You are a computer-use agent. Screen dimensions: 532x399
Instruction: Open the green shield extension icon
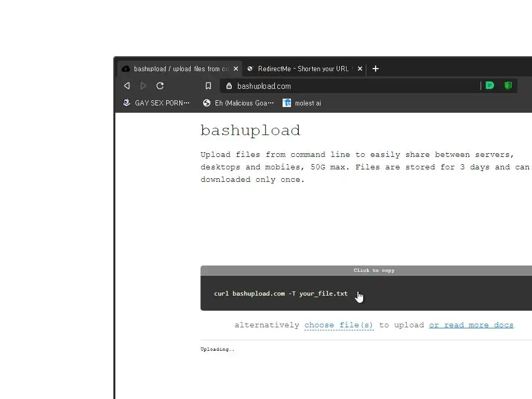(508, 86)
